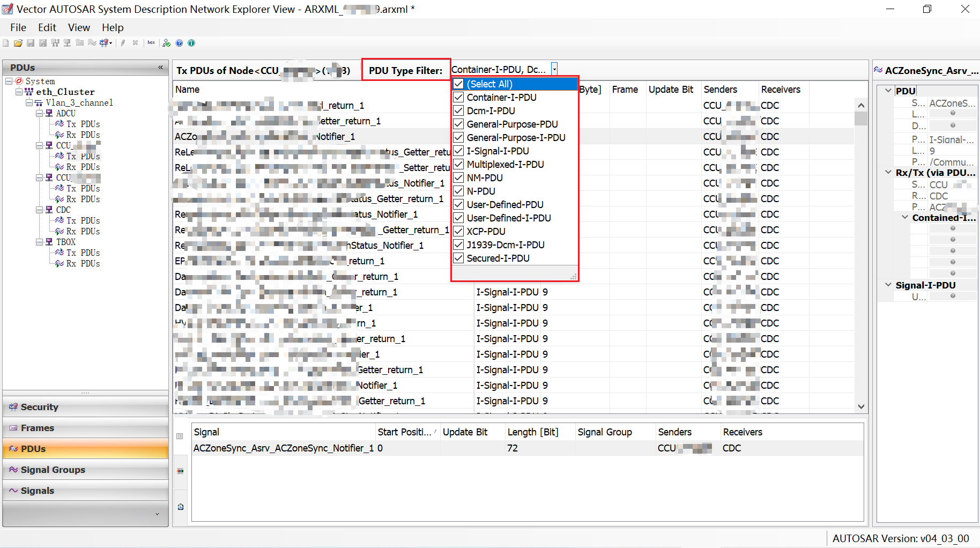Open the blue question mark help icon
Viewport: 980px width, 548px height.
click(179, 43)
